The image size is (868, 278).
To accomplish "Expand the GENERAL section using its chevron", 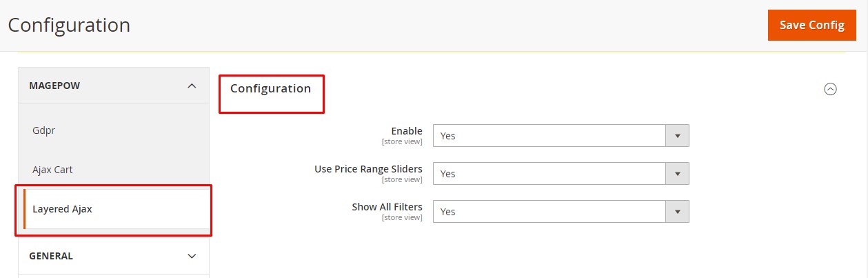I will (192, 256).
